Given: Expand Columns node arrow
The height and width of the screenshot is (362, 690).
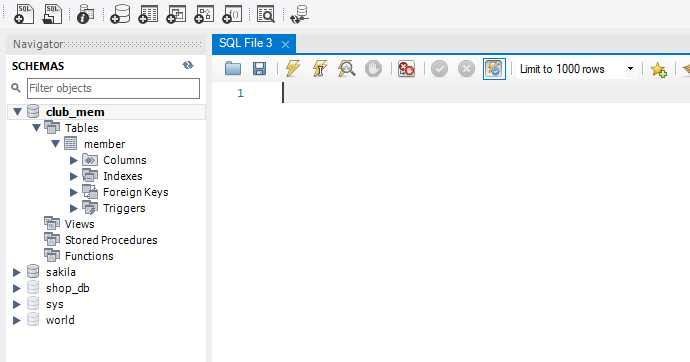Looking at the screenshot, I should click(73, 161).
